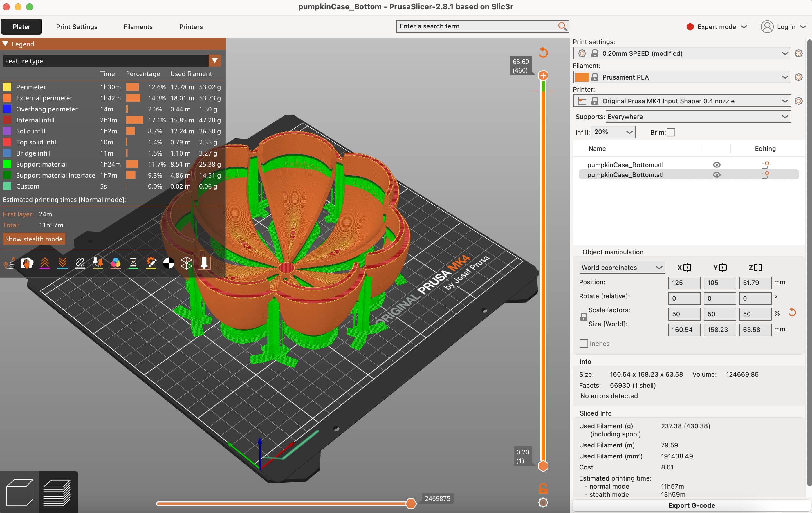Click the Position X field showing 125
812x513 pixels.
684,283
